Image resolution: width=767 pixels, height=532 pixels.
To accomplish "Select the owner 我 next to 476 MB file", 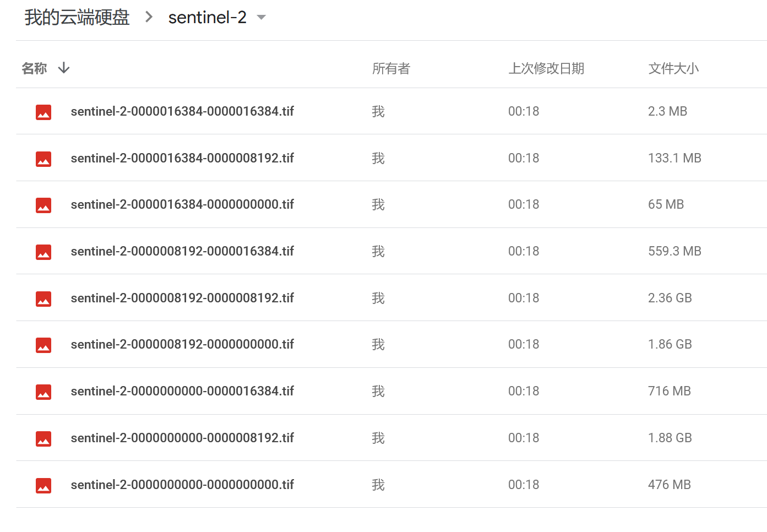I will (x=378, y=485).
